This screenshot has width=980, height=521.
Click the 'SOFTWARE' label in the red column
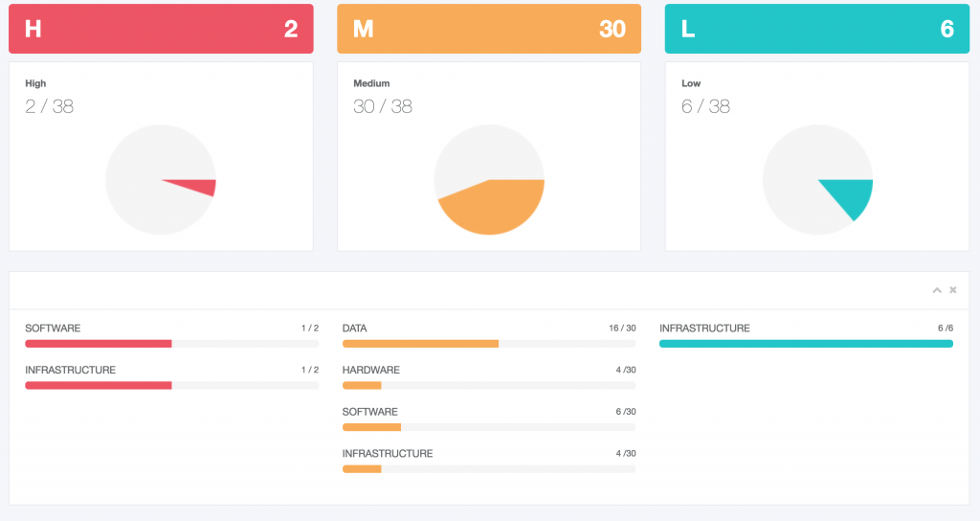coord(53,328)
